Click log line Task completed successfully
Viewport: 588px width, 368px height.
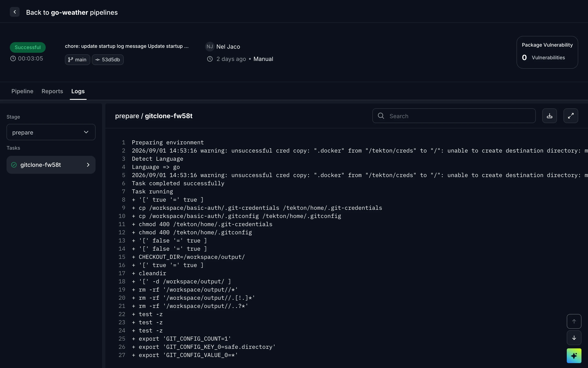(x=178, y=183)
